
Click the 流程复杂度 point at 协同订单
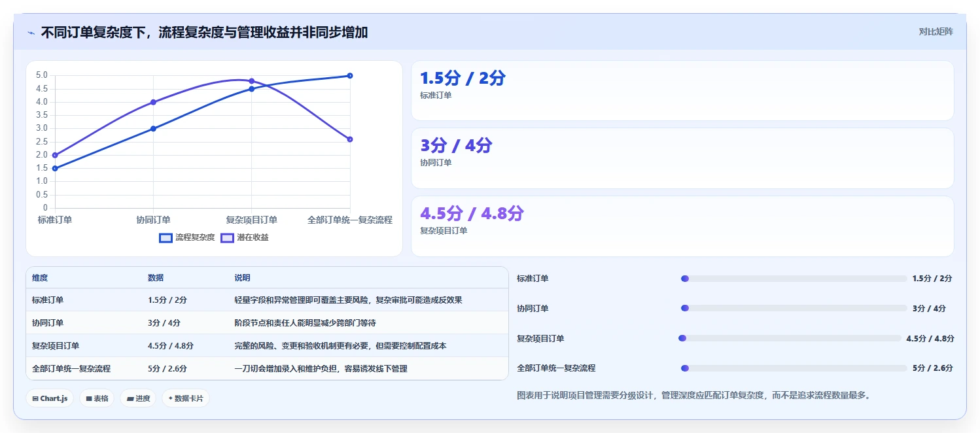pos(153,129)
